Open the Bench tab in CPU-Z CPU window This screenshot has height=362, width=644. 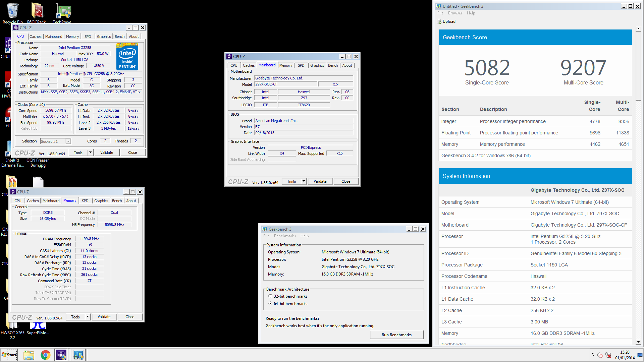click(119, 37)
